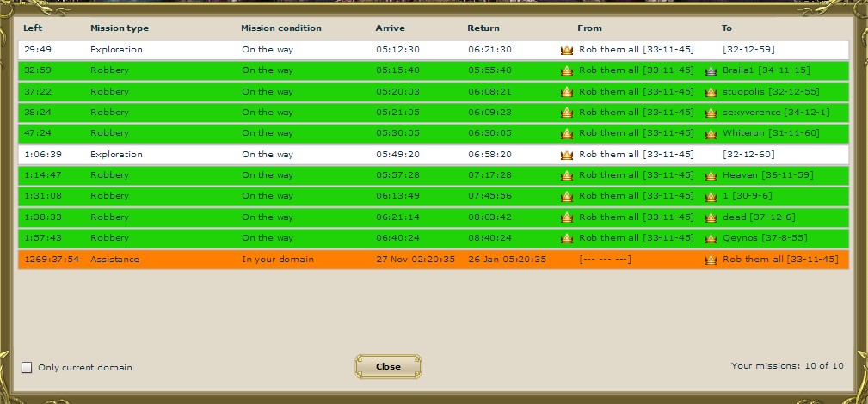Click crown icon next to Whiterun destination

[x=711, y=134]
